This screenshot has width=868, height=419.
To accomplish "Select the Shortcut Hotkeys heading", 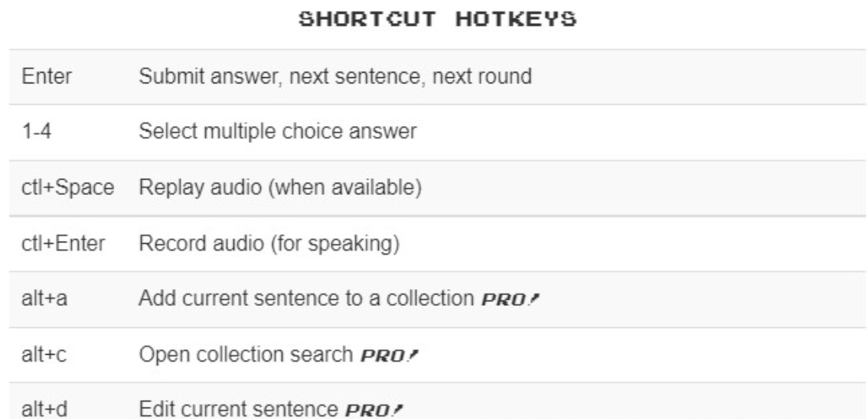I will pyautogui.click(x=437, y=20).
